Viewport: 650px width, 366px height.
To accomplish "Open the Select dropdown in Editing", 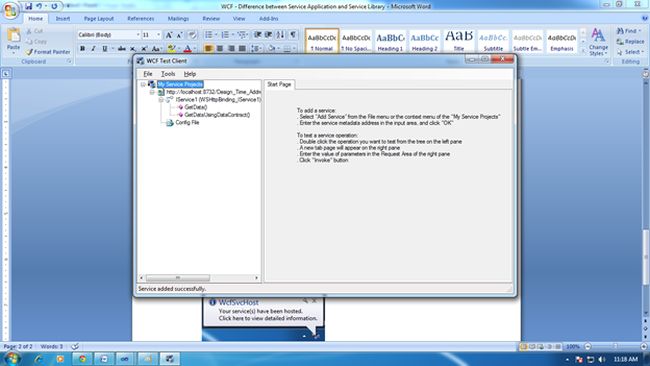I will pyautogui.click(x=630, y=52).
